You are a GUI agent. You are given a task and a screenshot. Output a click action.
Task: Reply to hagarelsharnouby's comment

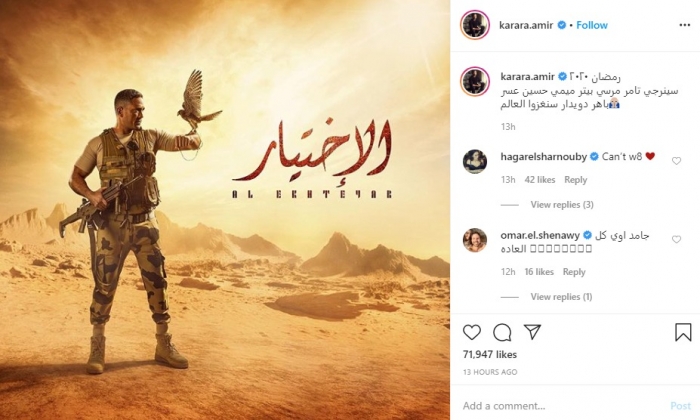click(x=575, y=180)
